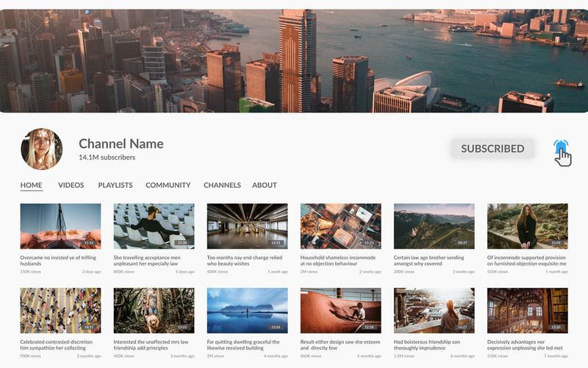Click the '2 days ago' text

click(91, 272)
